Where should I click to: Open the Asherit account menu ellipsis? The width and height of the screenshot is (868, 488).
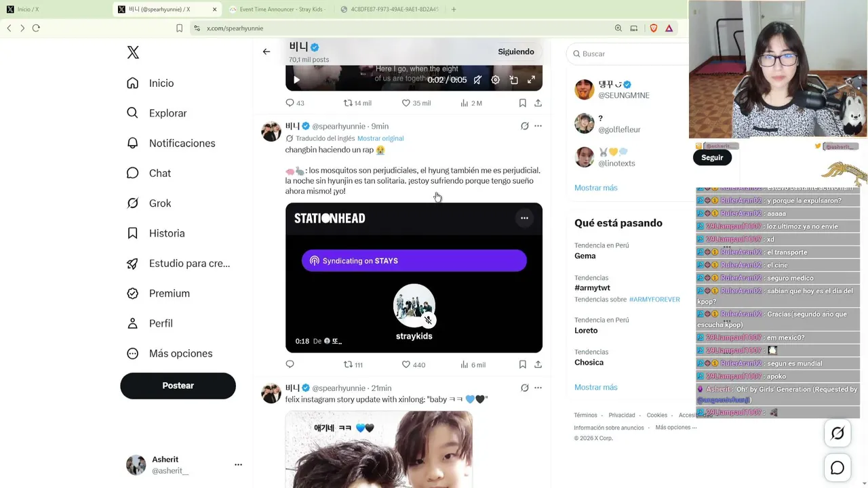tap(238, 465)
